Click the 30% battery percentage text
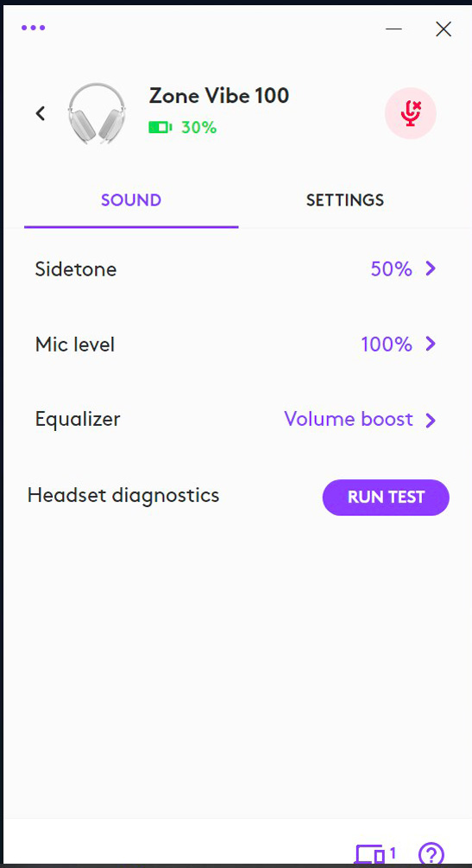Screen dimensions: 472x868 click(x=198, y=128)
